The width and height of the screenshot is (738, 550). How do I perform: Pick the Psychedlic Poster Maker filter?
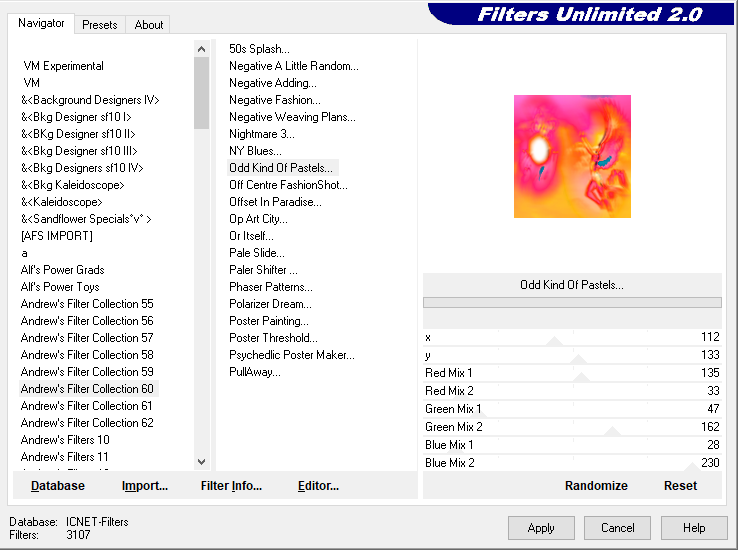coord(291,355)
